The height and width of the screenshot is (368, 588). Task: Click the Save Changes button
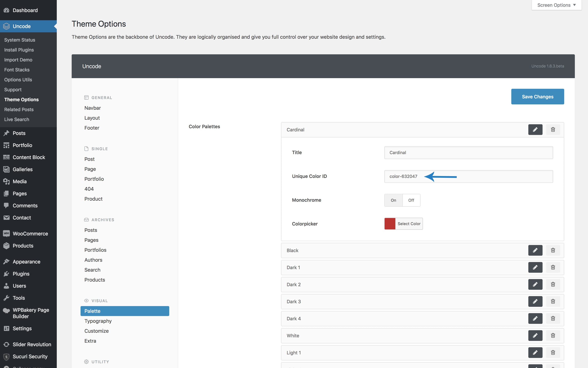click(537, 97)
